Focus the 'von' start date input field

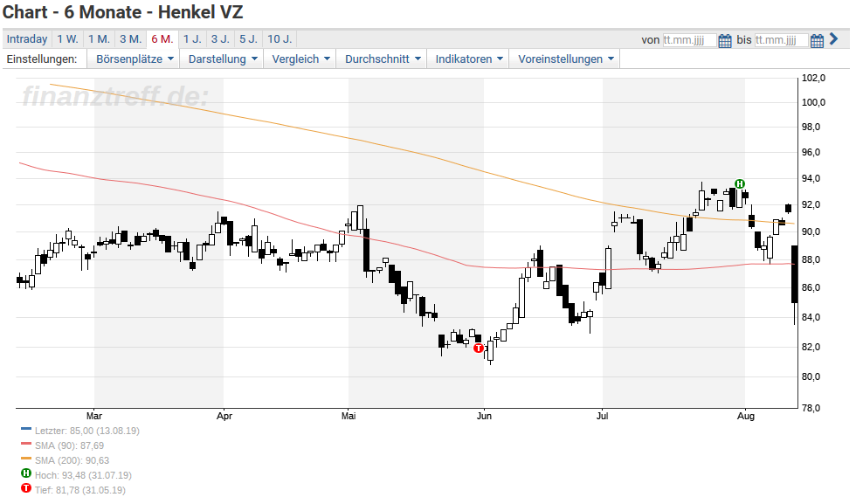click(689, 40)
